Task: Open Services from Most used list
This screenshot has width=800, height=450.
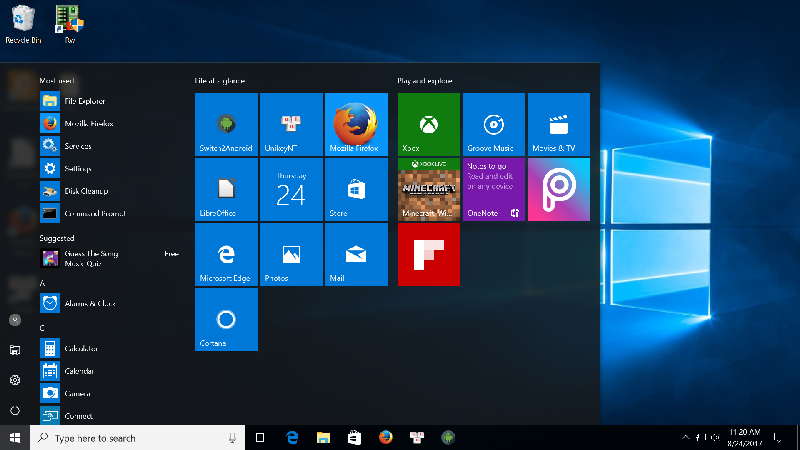Action: click(x=110, y=146)
